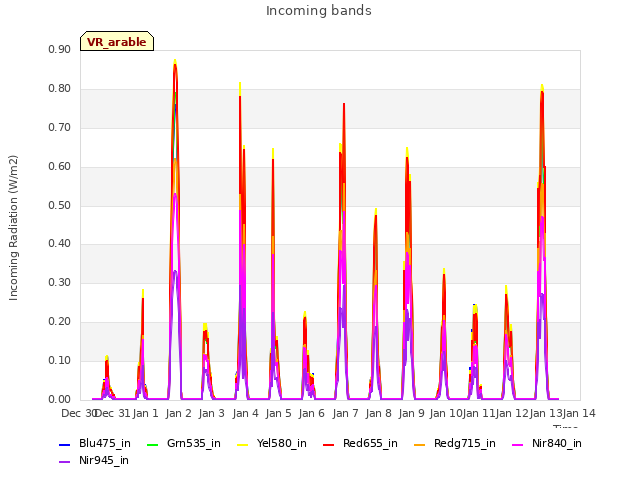
Task: Click the Jan 10 radiation peak
Action: pyautogui.click(x=444, y=271)
